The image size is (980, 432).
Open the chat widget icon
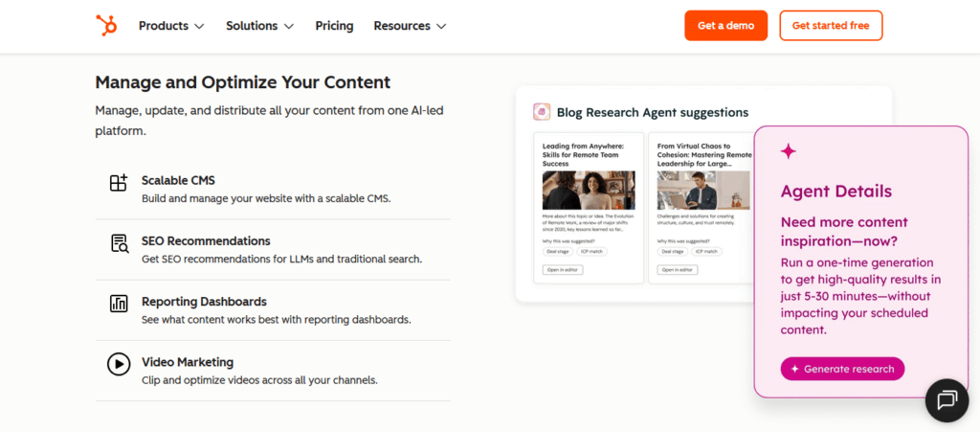(947, 400)
